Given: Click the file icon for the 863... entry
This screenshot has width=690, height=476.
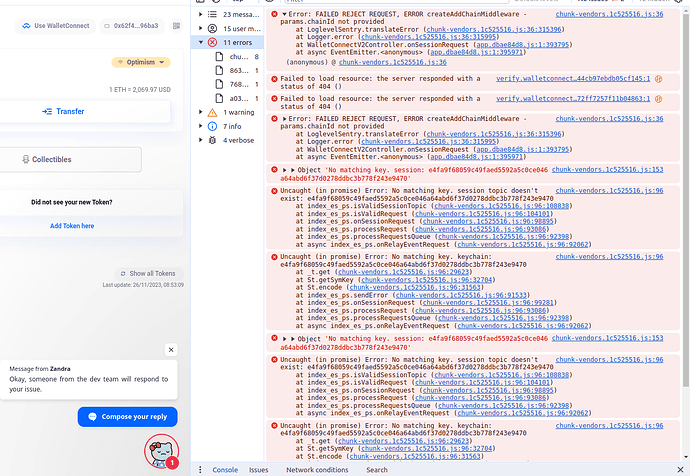Looking at the screenshot, I should point(219,70).
